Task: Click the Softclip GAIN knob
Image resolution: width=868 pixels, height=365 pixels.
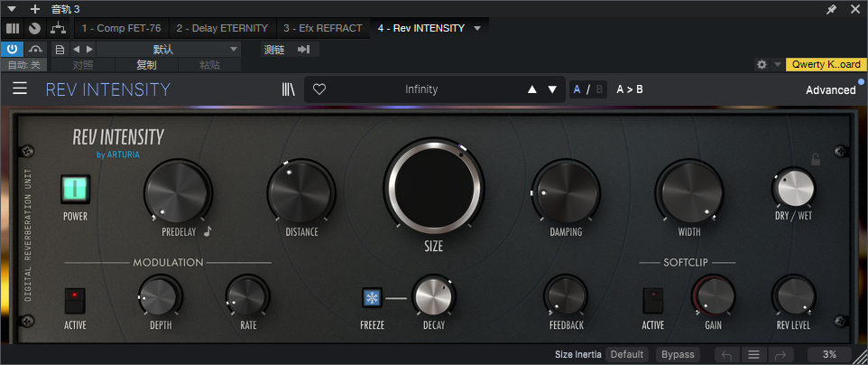Action: coord(713,296)
